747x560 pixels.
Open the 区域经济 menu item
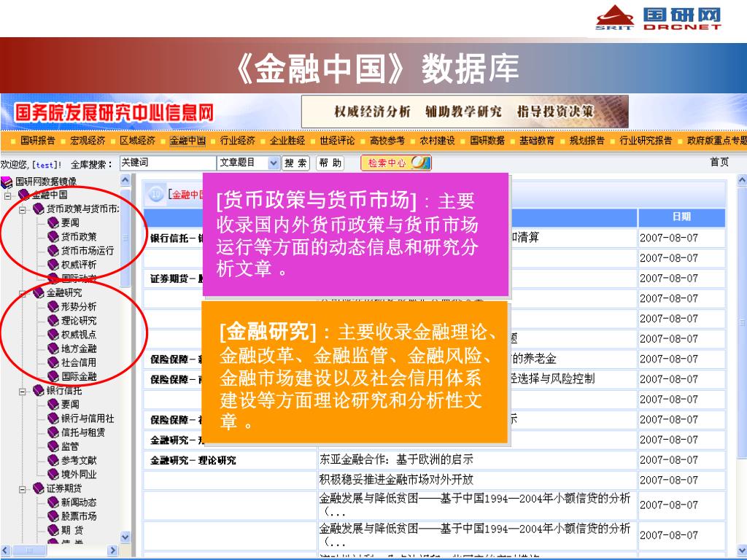[137, 141]
